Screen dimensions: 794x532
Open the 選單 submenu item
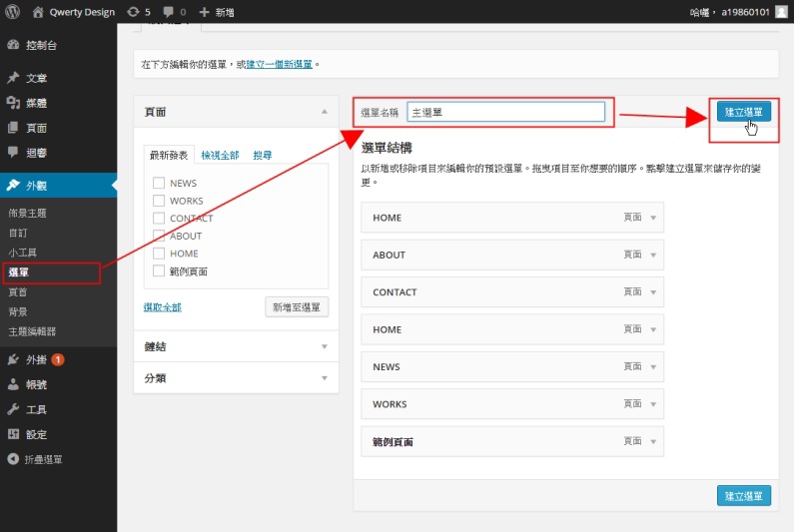click(19, 272)
